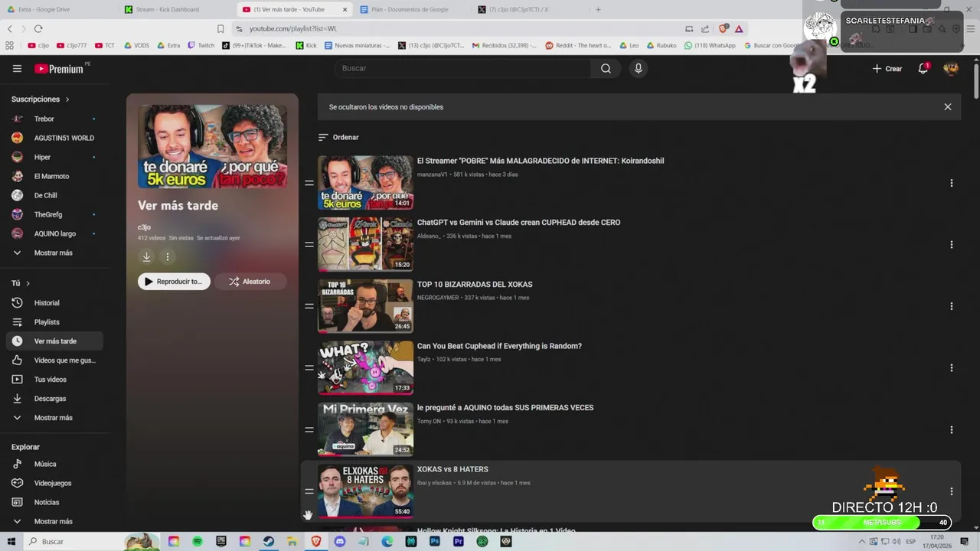Open playlist more options three dots
This screenshot has height=551, width=980.
click(x=167, y=257)
